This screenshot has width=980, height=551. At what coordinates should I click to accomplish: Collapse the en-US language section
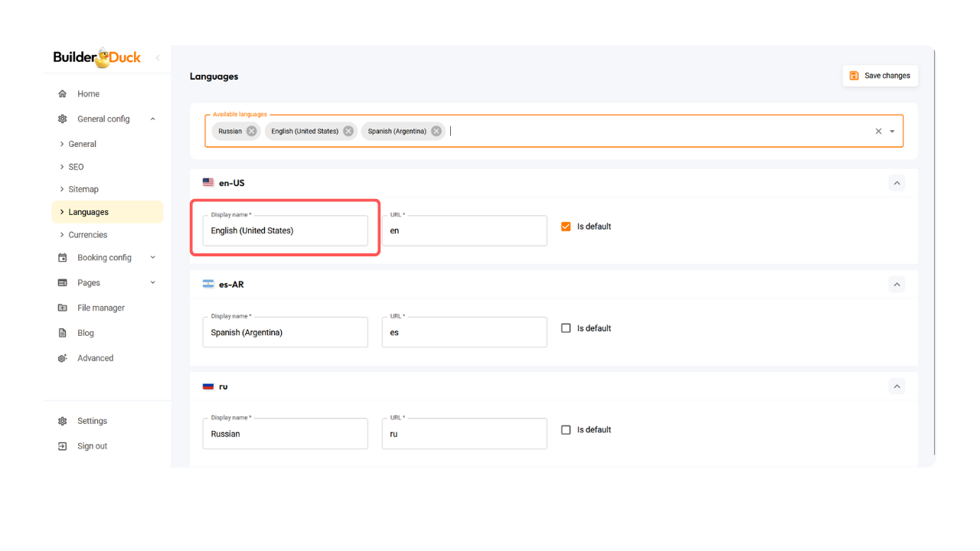[897, 183]
